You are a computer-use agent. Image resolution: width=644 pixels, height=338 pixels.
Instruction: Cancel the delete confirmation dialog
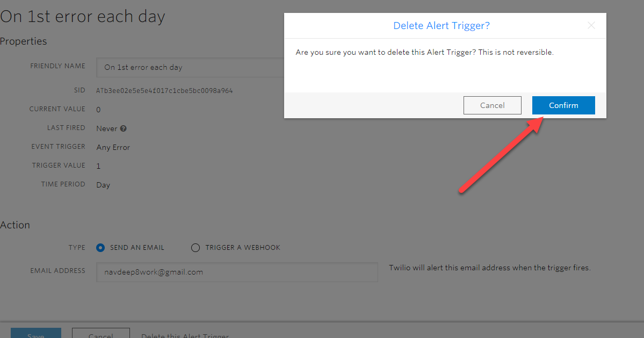(x=492, y=105)
